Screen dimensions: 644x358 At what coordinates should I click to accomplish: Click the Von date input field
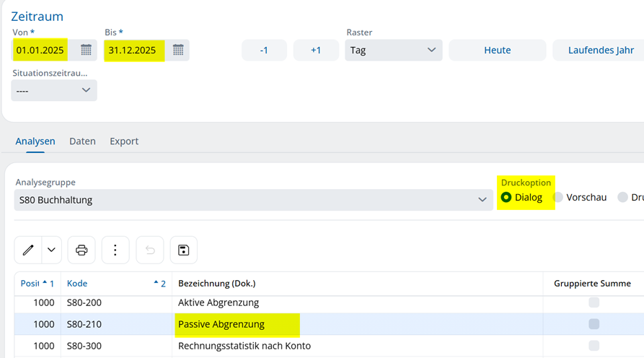pyautogui.click(x=40, y=51)
